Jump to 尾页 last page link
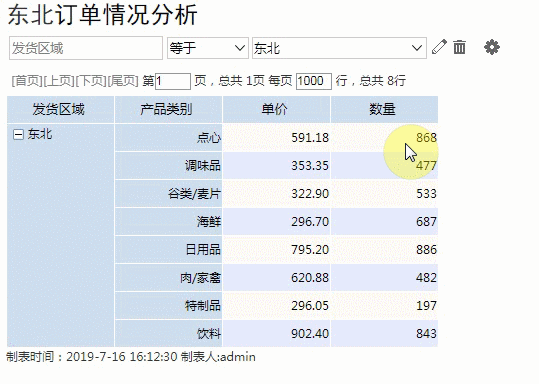This screenshot has width=539, height=384. tap(123, 81)
